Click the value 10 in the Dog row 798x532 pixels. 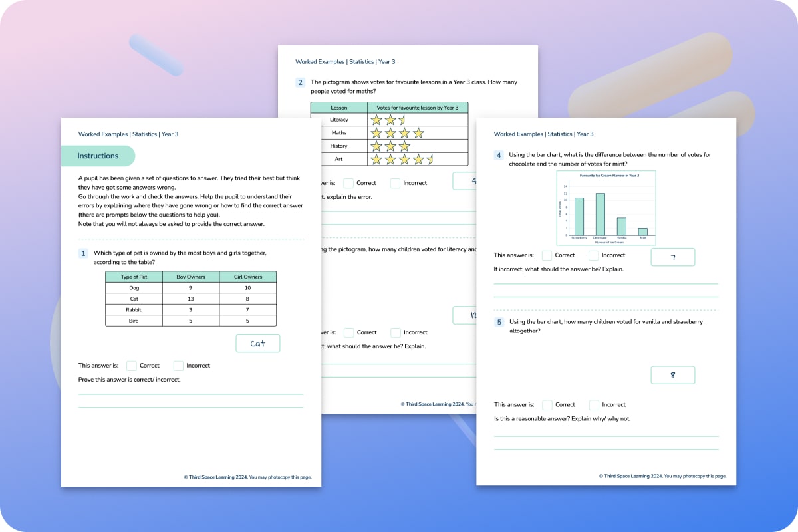(x=248, y=288)
